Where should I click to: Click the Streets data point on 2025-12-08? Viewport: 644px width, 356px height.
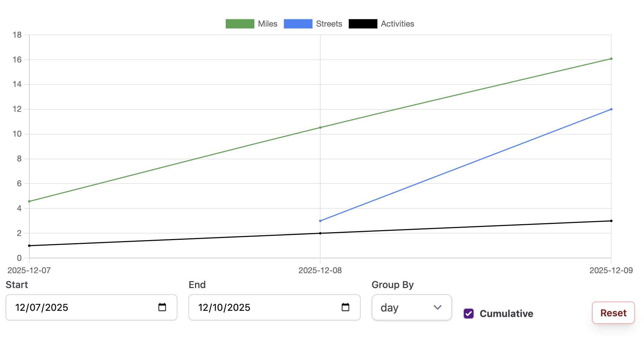coord(320,221)
